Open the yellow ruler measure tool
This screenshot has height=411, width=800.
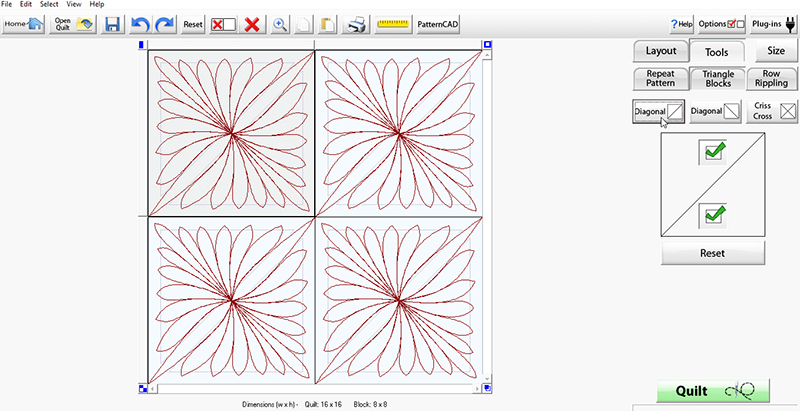(393, 23)
